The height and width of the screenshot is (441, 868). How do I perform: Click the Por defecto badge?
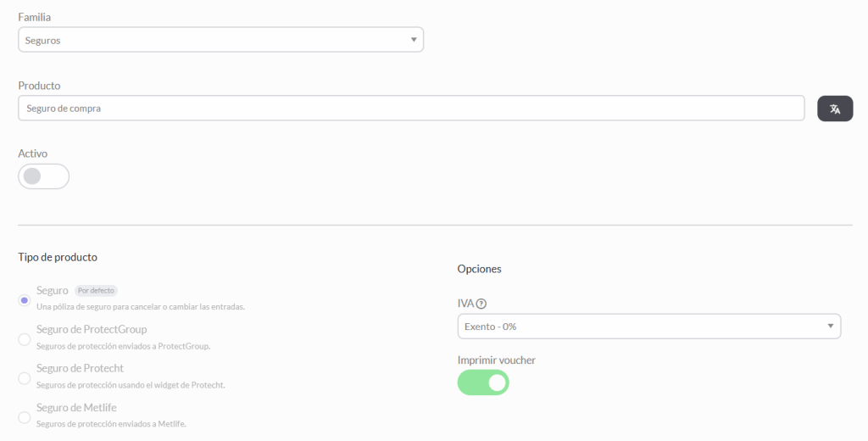[x=96, y=290]
